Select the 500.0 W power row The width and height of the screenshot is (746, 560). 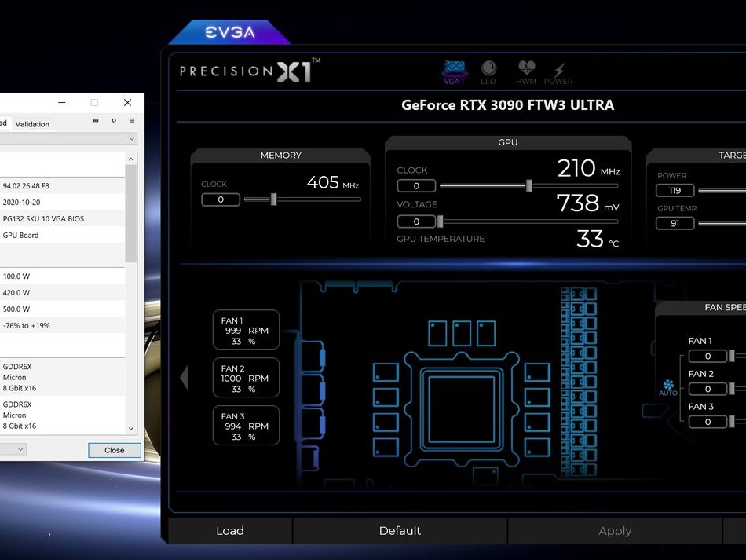point(62,309)
